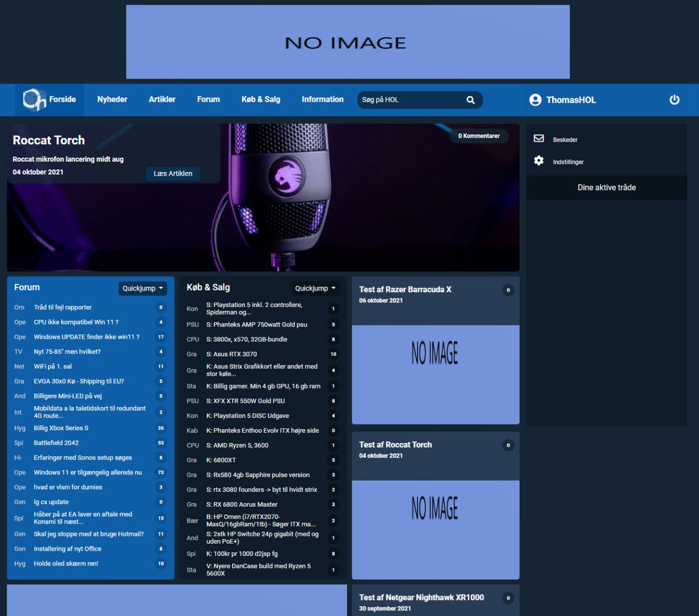Open thread Skal jeg stoppe med at bruge Hotmail?
The image size is (699, 616).
89,534
